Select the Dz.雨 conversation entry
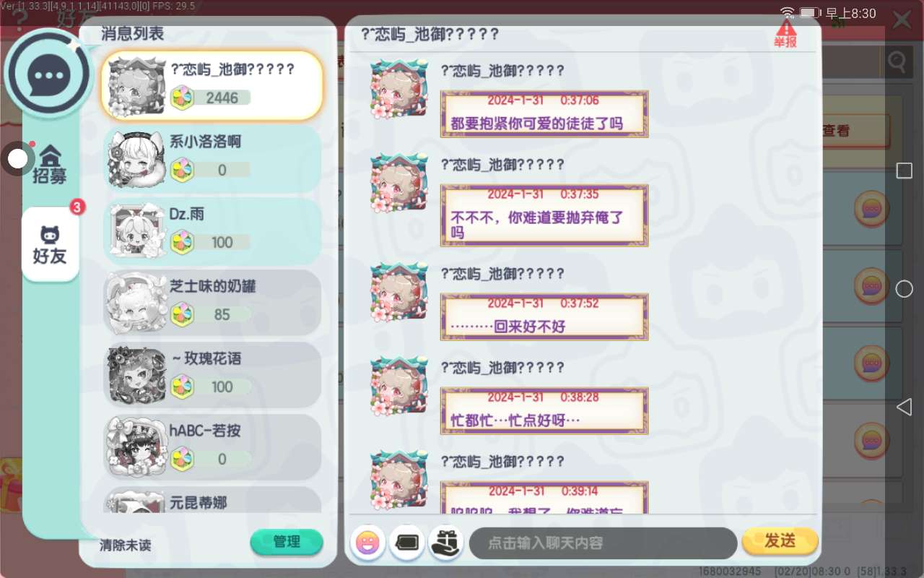The width and height of the screenshot is (924, 578). pos(213,232)
